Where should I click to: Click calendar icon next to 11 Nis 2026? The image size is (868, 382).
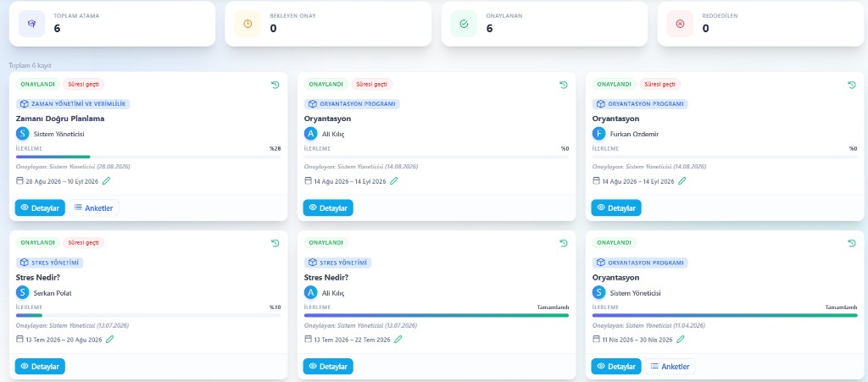tap(596, 339)
